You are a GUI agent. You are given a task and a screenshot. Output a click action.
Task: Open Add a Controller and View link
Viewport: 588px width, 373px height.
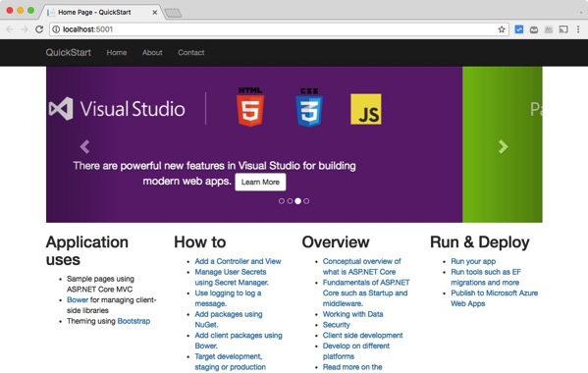pos(238,261)
